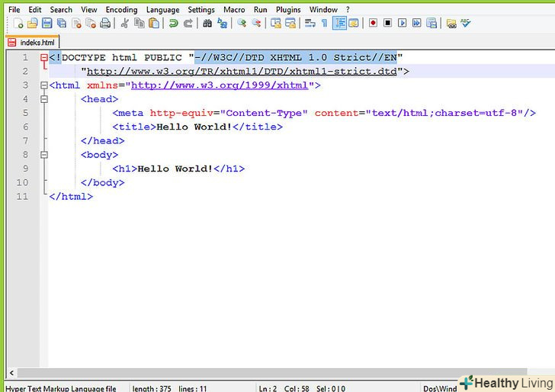Click the spell check ABC icon

[x=466, y=24]
